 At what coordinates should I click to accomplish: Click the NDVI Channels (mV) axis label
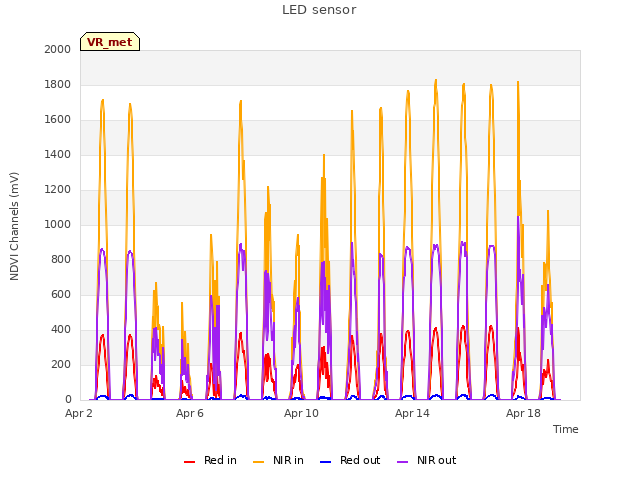coord(14,226)
